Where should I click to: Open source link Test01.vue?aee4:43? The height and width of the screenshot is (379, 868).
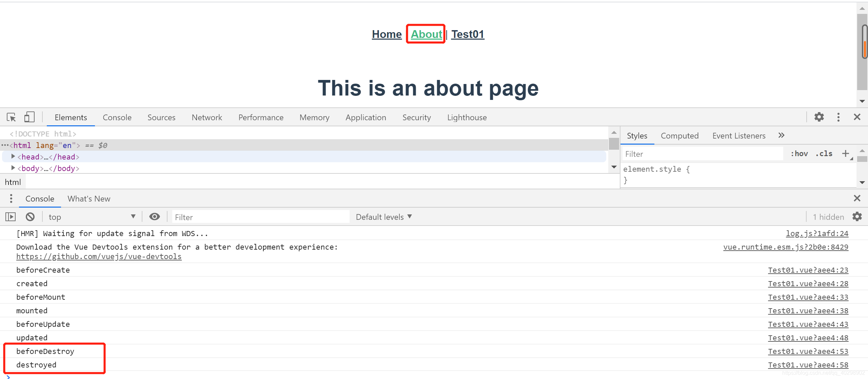point(808,324)
